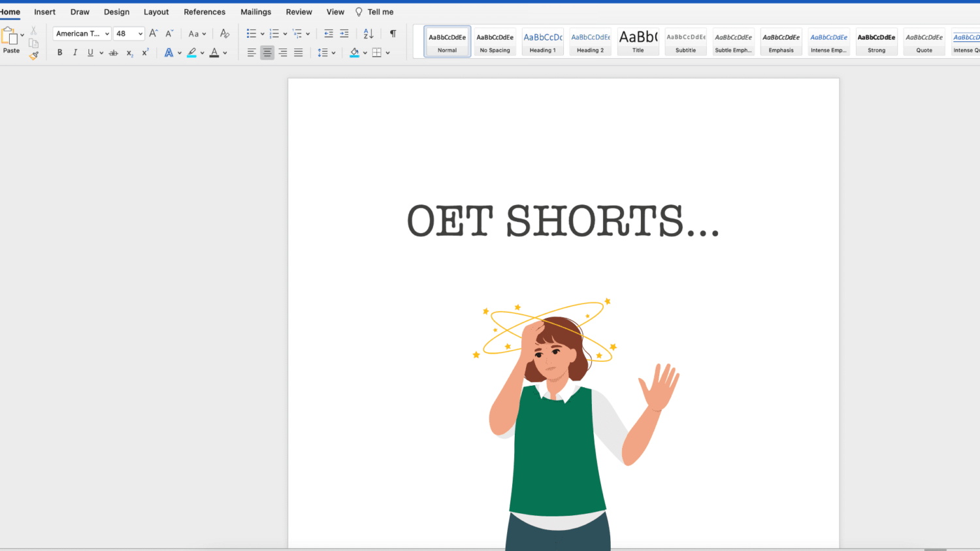
Task: Toggle Subscript formatting
Action: 130,53
